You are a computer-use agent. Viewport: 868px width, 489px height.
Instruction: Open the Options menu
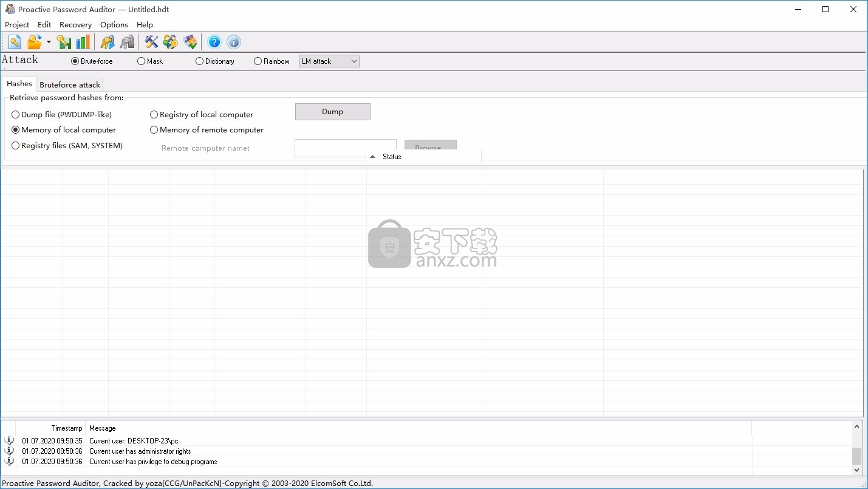pos(114,24)
